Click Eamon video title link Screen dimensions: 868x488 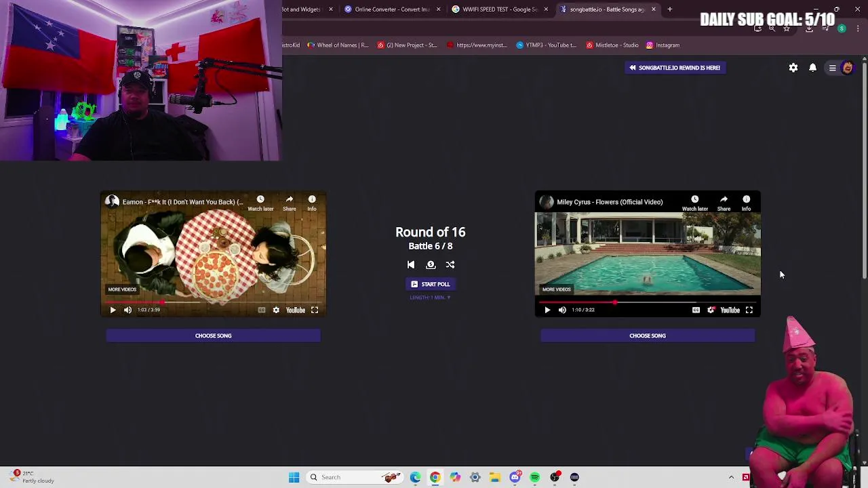182,202
